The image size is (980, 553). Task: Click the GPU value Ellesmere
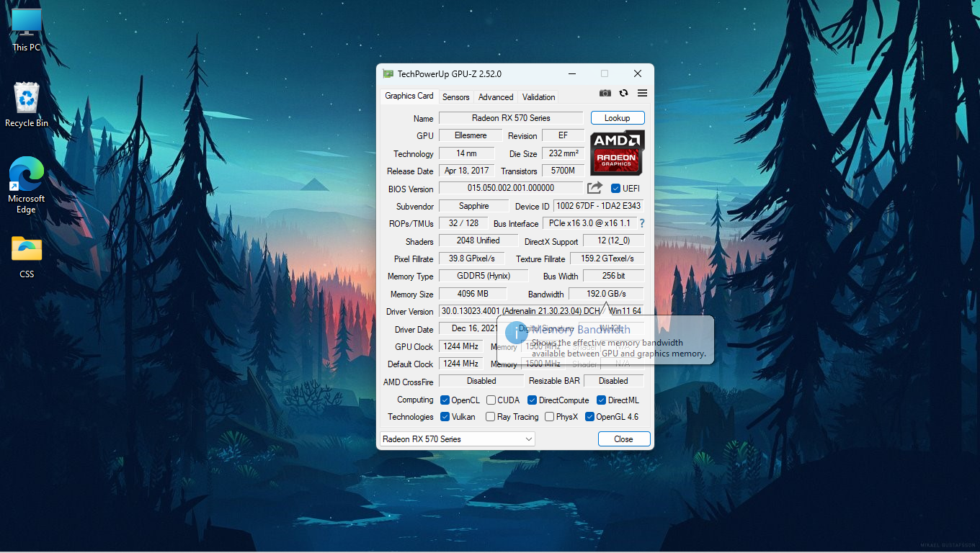[471, 135]
